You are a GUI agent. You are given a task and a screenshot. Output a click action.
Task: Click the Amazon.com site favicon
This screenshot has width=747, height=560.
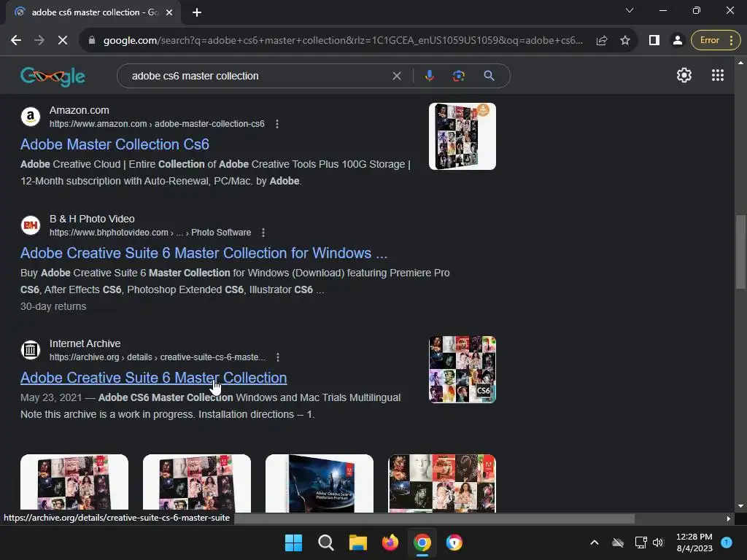[31, 117]
